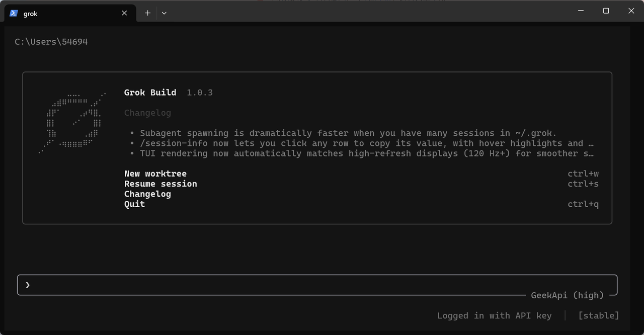This screenshot has width=644, height=335.
Task: Click the ctrl+w shortcut hint
Action: coord(583,174)
